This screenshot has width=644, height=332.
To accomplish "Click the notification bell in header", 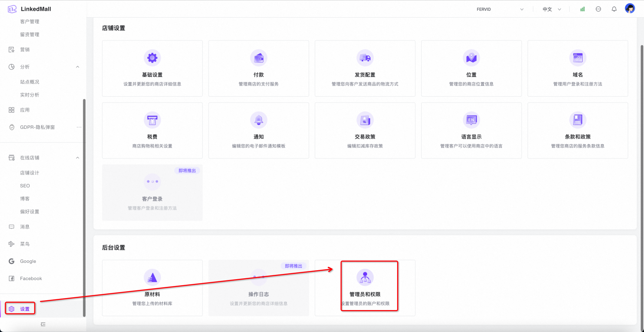I will pyautogui.click(x=614, y=9).
